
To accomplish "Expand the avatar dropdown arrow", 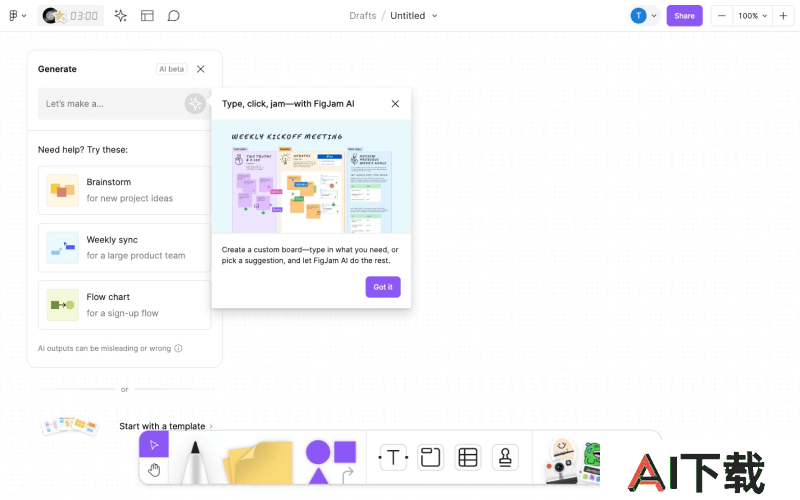I will 654,16.
